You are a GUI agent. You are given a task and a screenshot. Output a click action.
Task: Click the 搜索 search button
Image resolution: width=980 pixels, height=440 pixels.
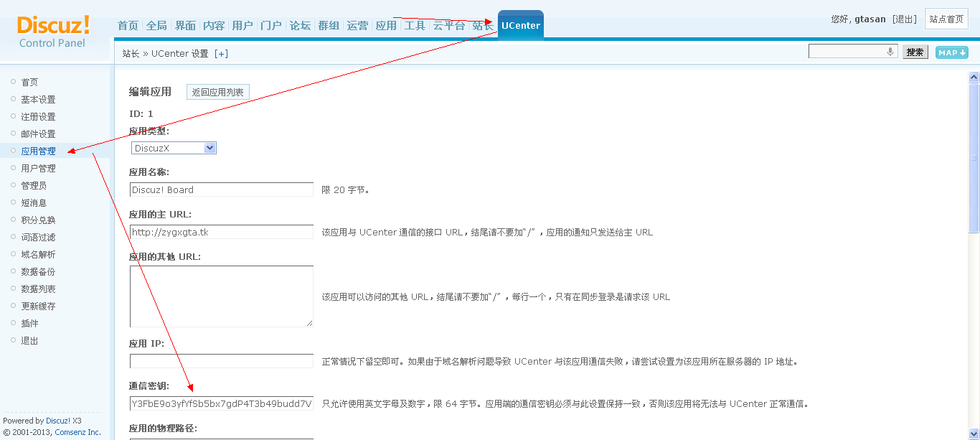tap(915, 52)
